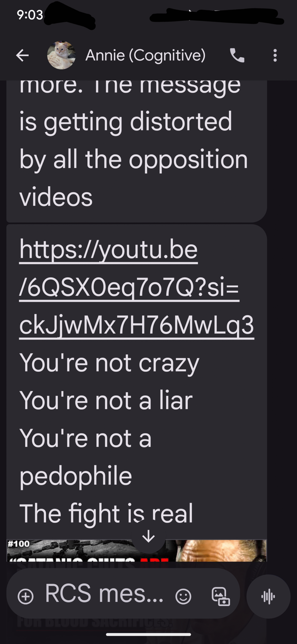Tap "The fight is real" text line
This screenshot has height=644, width=297.
[106, 513]
